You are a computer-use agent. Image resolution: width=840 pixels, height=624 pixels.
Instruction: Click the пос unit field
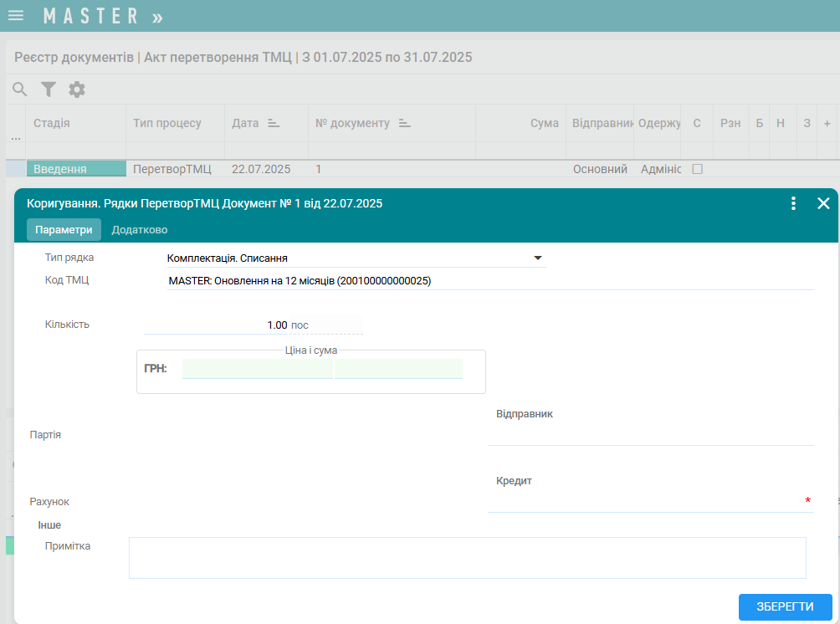coord(325,325)
